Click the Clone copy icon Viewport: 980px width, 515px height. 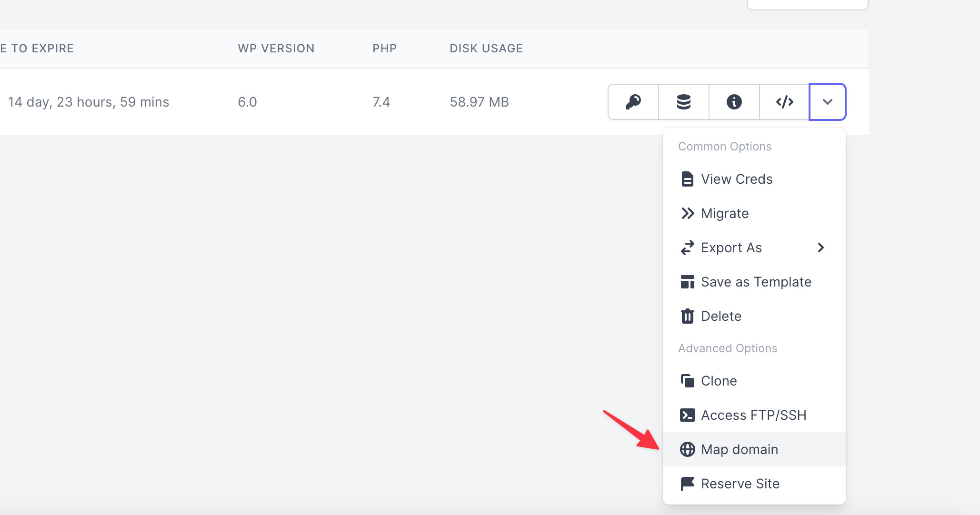click(x=688, y=381)
